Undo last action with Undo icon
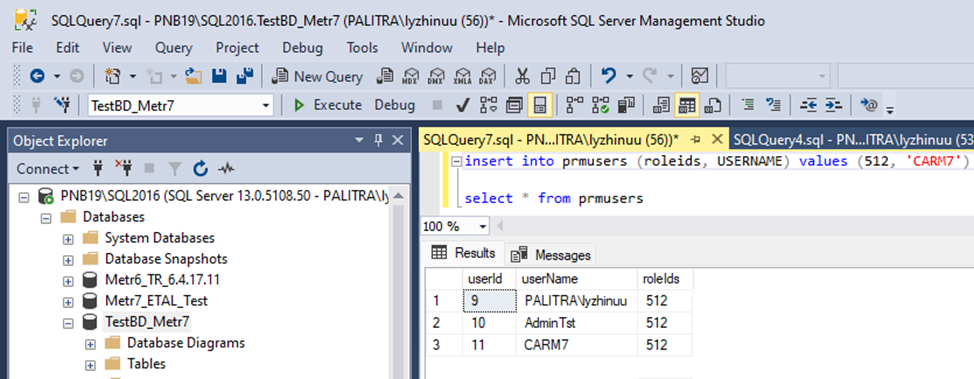Viewport: 974px width, 379px height. pos(609,76)
